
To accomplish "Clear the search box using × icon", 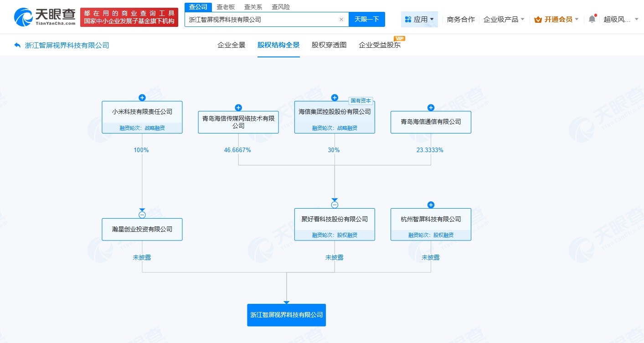I will point(341,19).
